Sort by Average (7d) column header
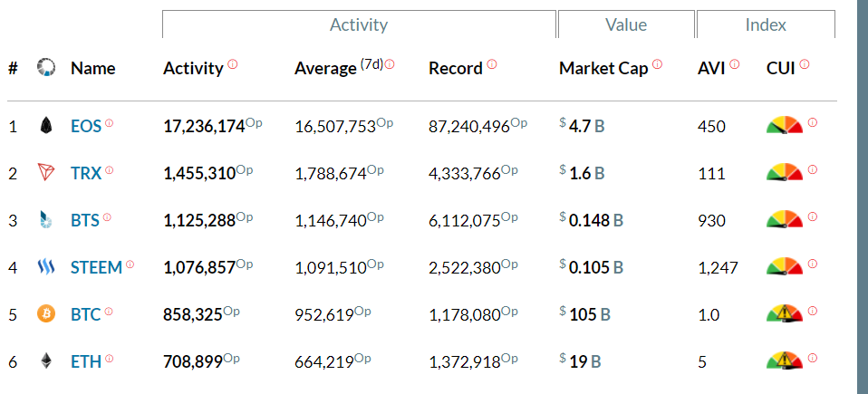 tap(339, 68)
